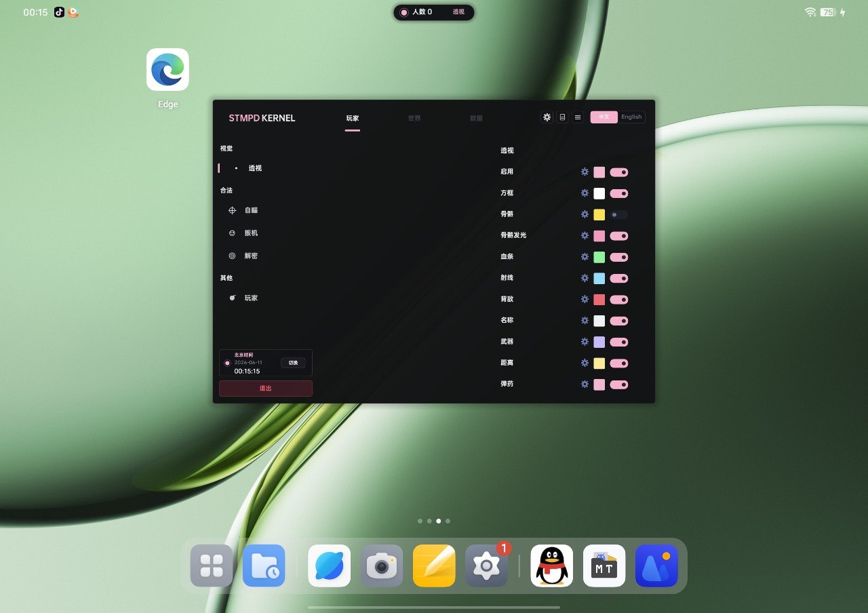Click the red 退出 button
The width and height of the screenshot is (868, 613).
click(x=266, y=389)
